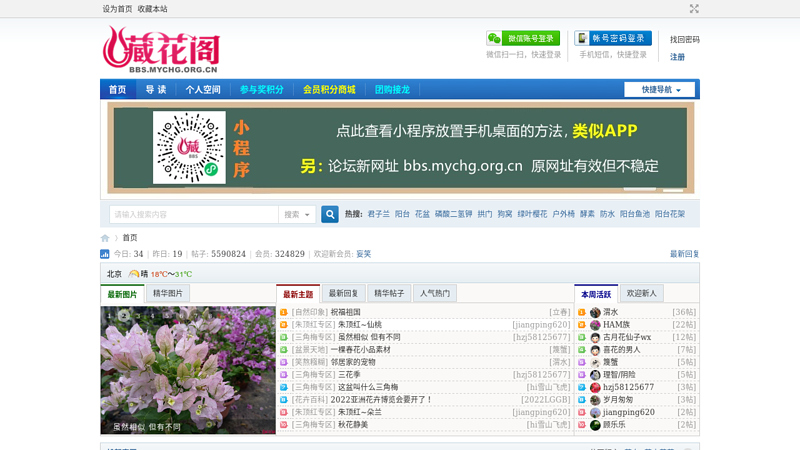
Task: Click avatar of user 古月花仙子wx
Action: point(595,337)
